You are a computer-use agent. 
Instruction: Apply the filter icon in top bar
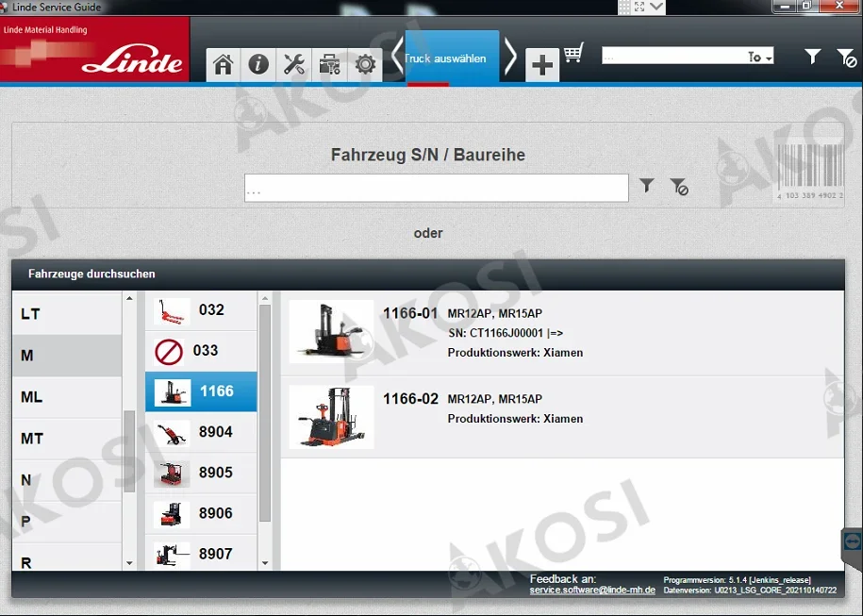point(812,57)
